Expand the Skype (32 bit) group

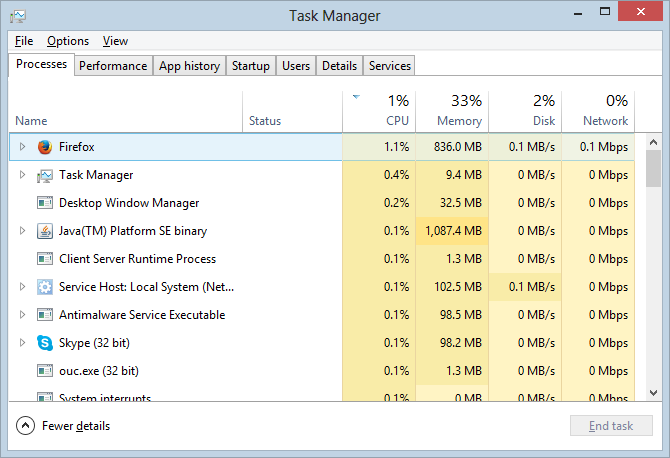[22, 343]
